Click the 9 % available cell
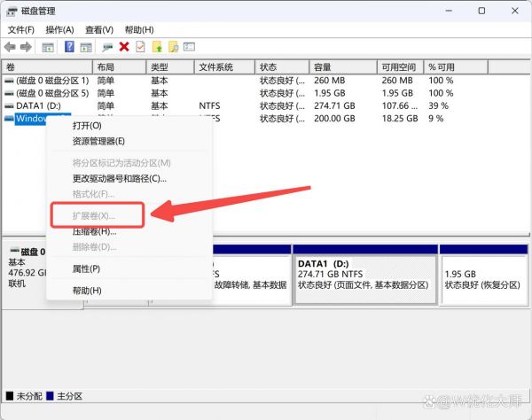Viewport: 532px width, 420px height. pos(436,119)
